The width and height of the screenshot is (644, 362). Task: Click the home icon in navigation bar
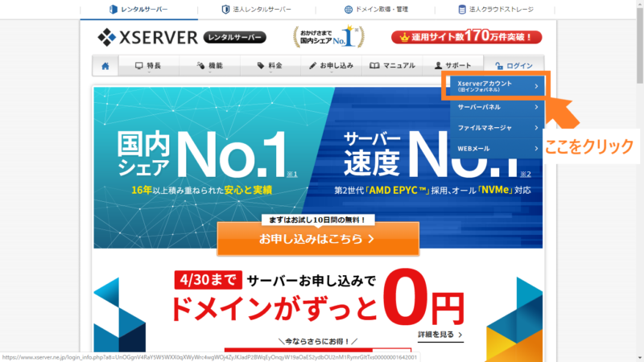pyautogui.click(x=105, y=66)
